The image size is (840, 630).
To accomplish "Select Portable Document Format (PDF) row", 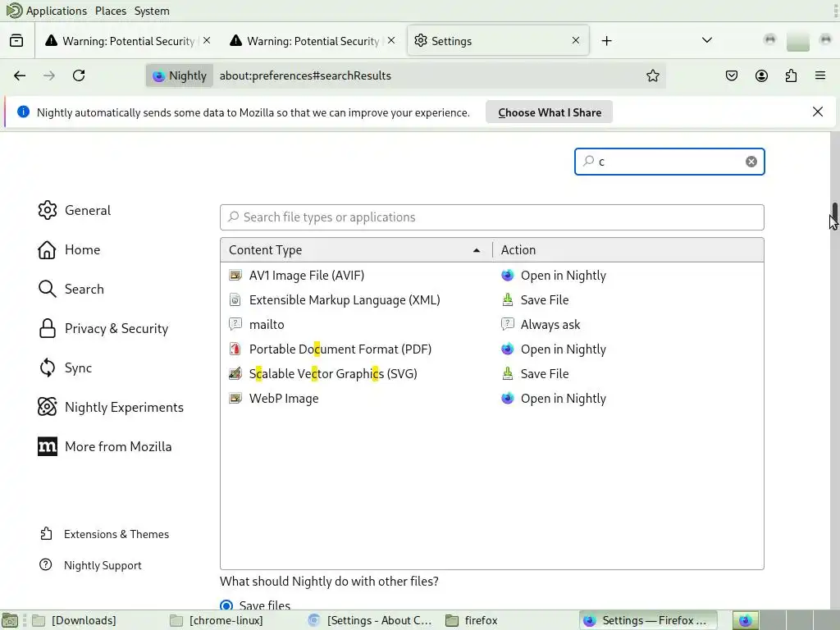I will [x=492, y=349].
